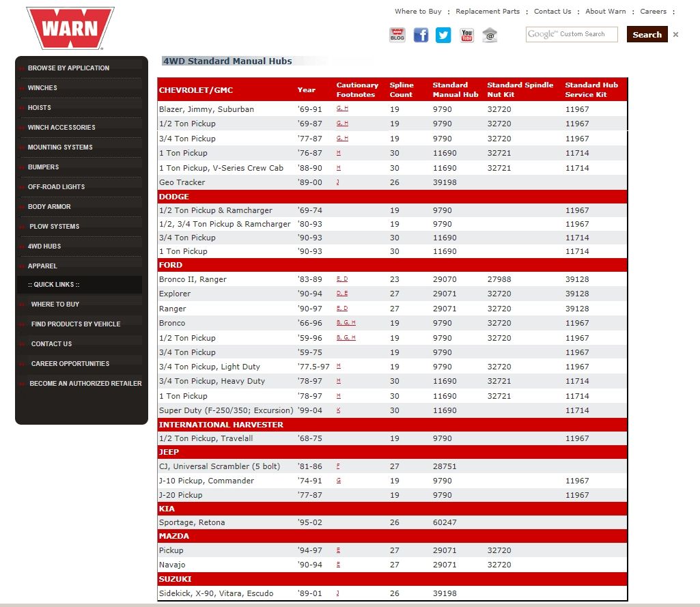The width and height of the screenshot is (700, 607).
Task: Click footnote D,E for Explorer
Action: 342,293
